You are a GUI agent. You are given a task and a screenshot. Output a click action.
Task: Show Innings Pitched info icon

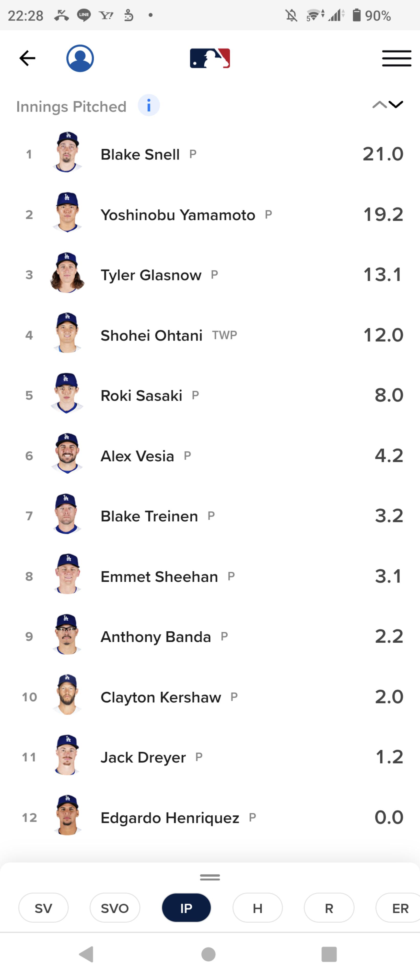tap(148, 105)
